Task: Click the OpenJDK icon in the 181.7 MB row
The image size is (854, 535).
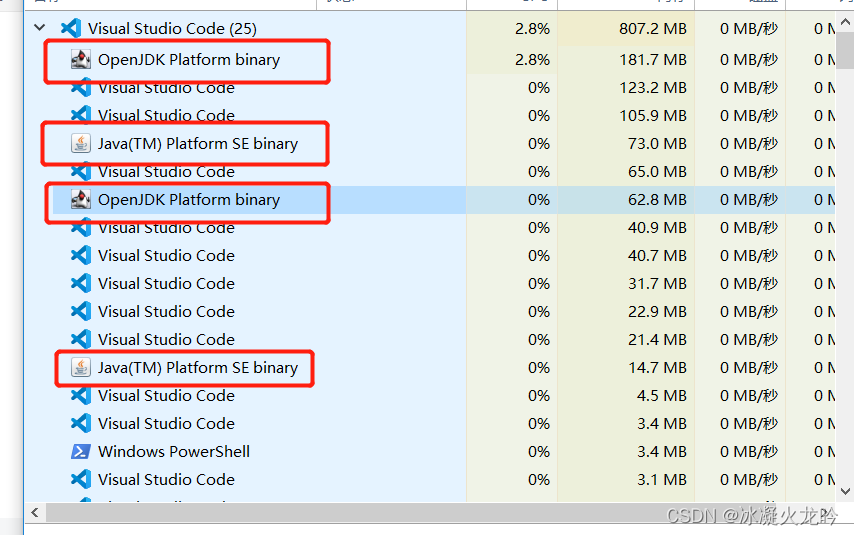Action: tap(81, 59)
